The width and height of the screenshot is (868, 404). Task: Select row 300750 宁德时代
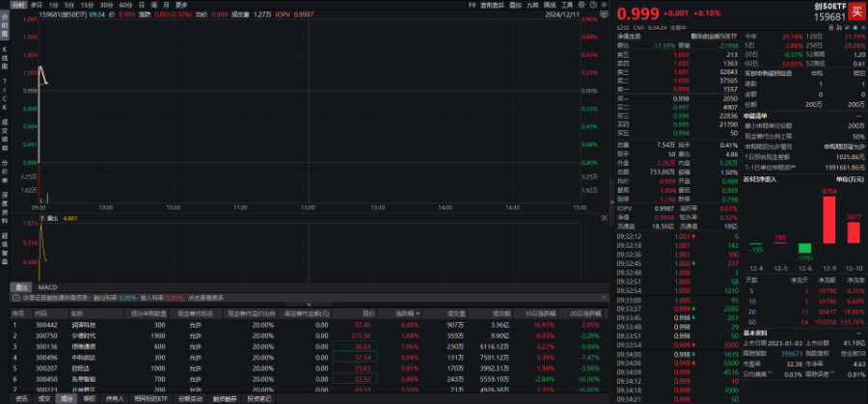click(x=309, y=336)
